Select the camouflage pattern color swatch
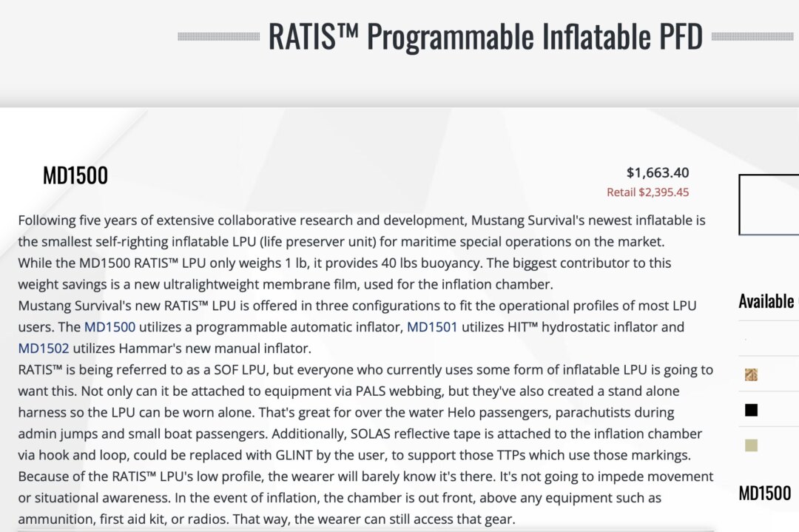 click(x=751, y=374)
